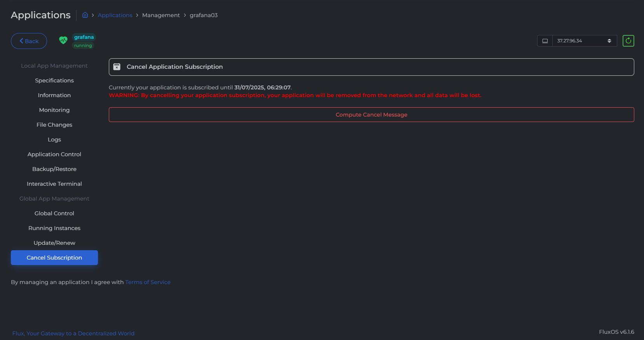Viewport: 644px width, 340px height.
Task: Click the Flux Gateway footer link
Action: (73, 333)
